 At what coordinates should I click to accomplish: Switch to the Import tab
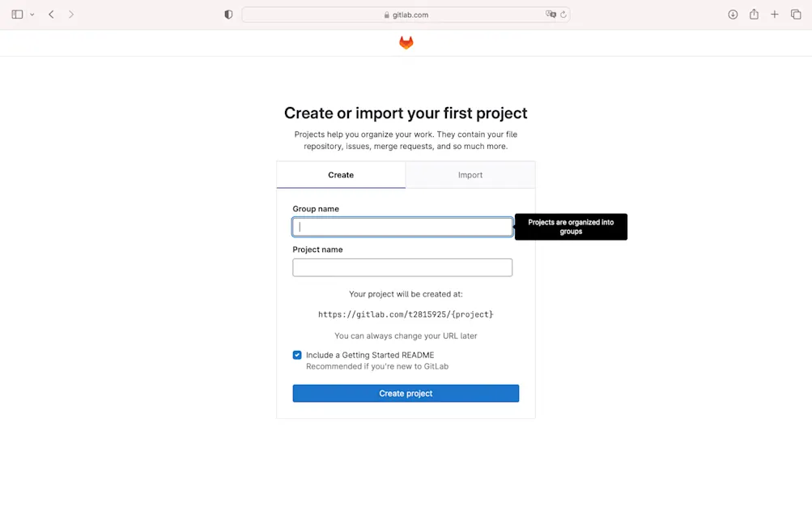470,174
